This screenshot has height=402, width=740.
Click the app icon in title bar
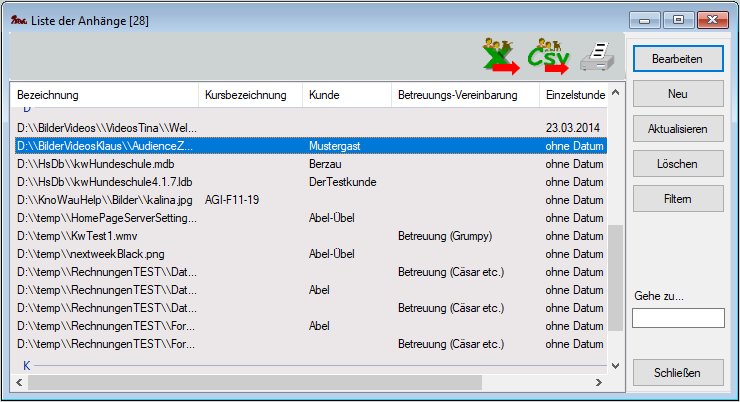point(17,19)
